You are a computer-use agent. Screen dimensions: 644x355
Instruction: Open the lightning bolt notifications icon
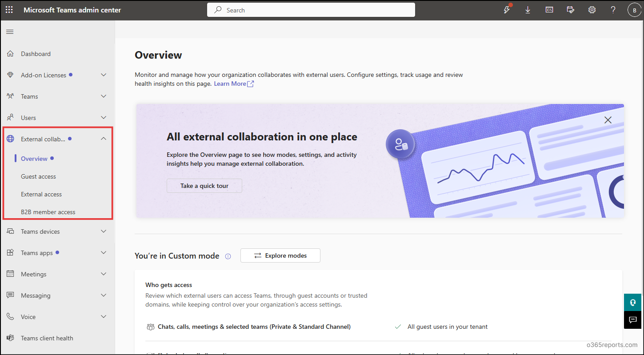507,10
